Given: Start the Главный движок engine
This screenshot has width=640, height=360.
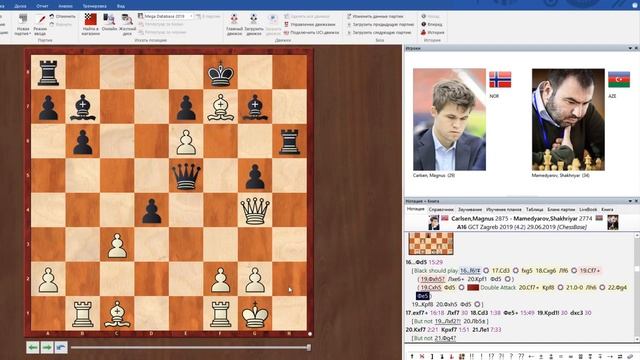Looking at the screenshot, I should (x=234, y=24).
